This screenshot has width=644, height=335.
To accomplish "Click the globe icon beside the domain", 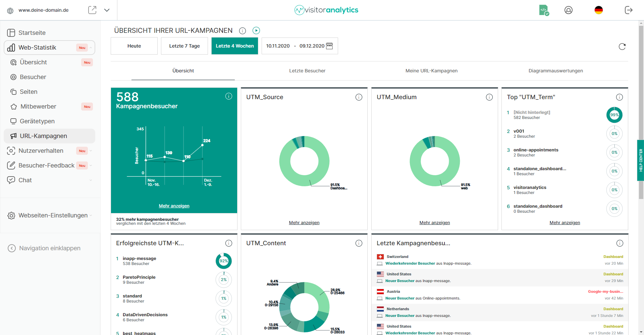I will [x=10, y=11].
